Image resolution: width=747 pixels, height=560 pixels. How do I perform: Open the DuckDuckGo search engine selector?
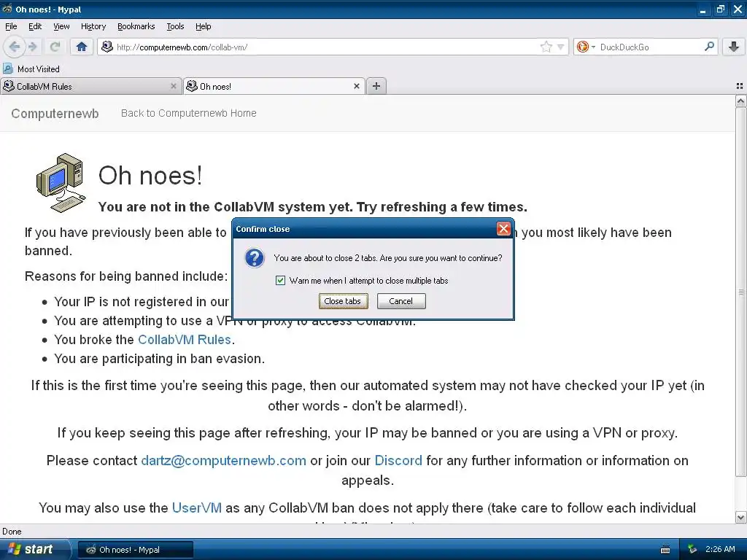pos(586,47)
